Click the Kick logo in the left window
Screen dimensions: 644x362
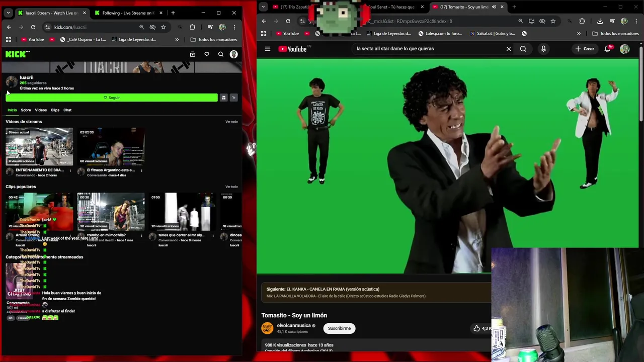(x=18, y=54)
